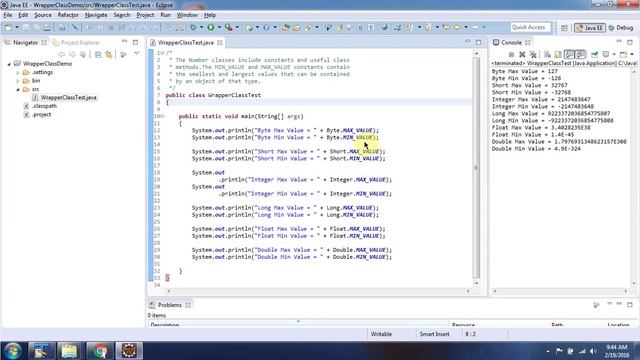This screenshot has width=640, height=360.
Task: Open File Explorer from the taskbar
Action: tap(69, 351)
